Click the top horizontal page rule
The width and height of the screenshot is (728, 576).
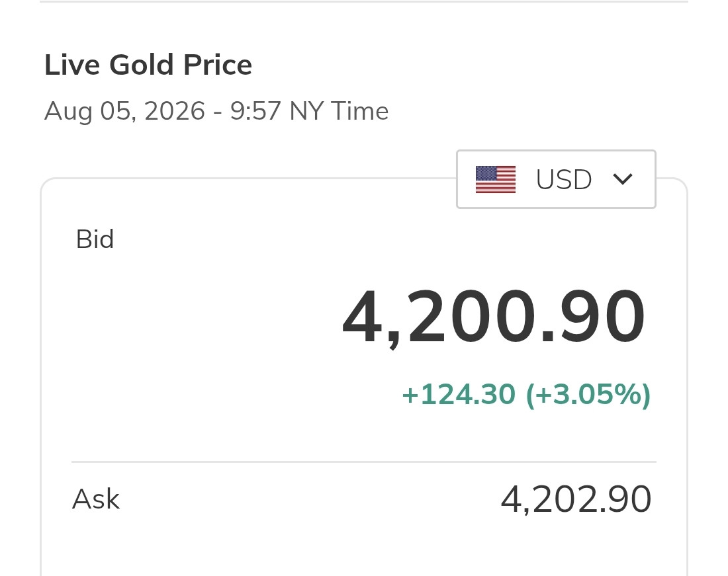point(364,1)
